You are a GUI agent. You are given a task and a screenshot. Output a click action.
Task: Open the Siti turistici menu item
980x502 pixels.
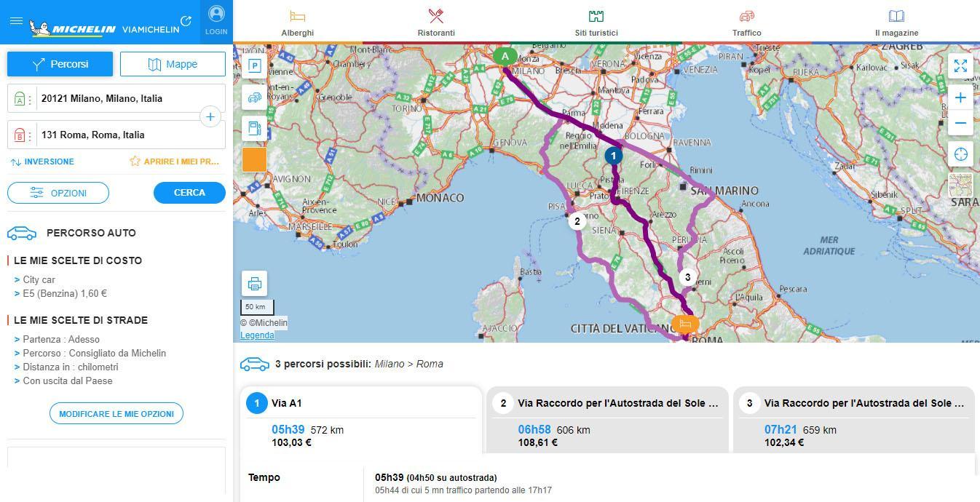(x=596, y=22)
